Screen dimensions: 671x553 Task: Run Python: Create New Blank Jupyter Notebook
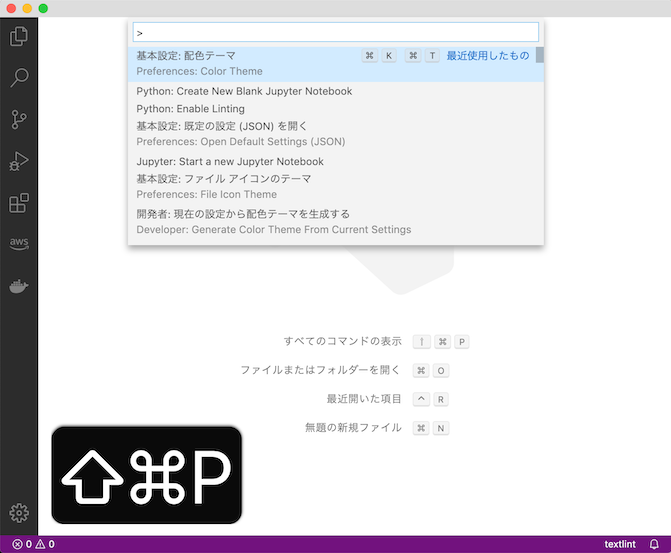336,91
